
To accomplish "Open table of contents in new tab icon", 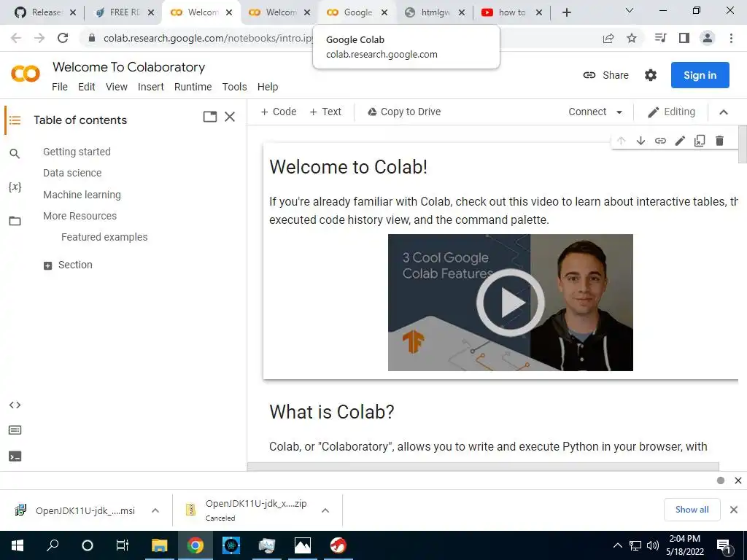I will (209, 117).
